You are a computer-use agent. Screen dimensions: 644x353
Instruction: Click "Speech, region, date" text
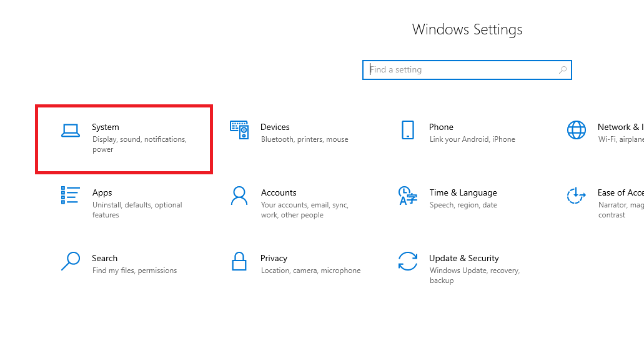tap(463, 205)
